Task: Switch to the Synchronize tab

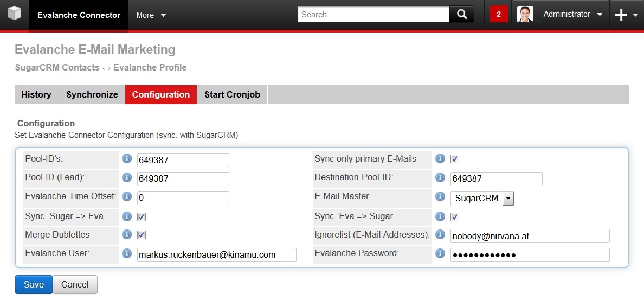Action: coord(92,94)
